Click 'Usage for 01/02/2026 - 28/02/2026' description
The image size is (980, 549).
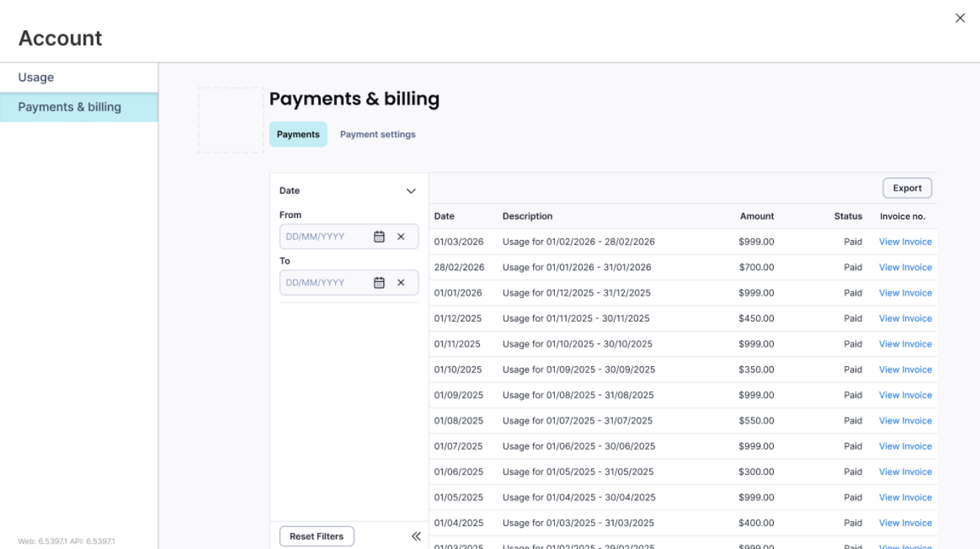click(578, 242)
